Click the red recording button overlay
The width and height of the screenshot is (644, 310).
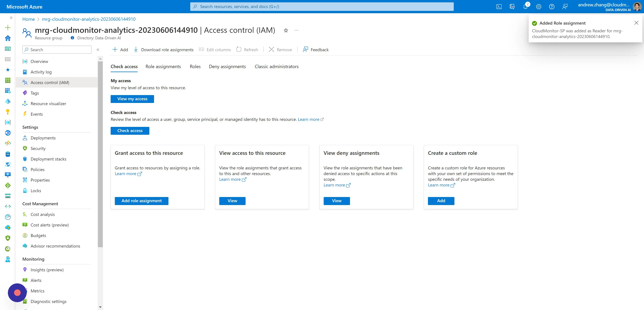(17, 293)
